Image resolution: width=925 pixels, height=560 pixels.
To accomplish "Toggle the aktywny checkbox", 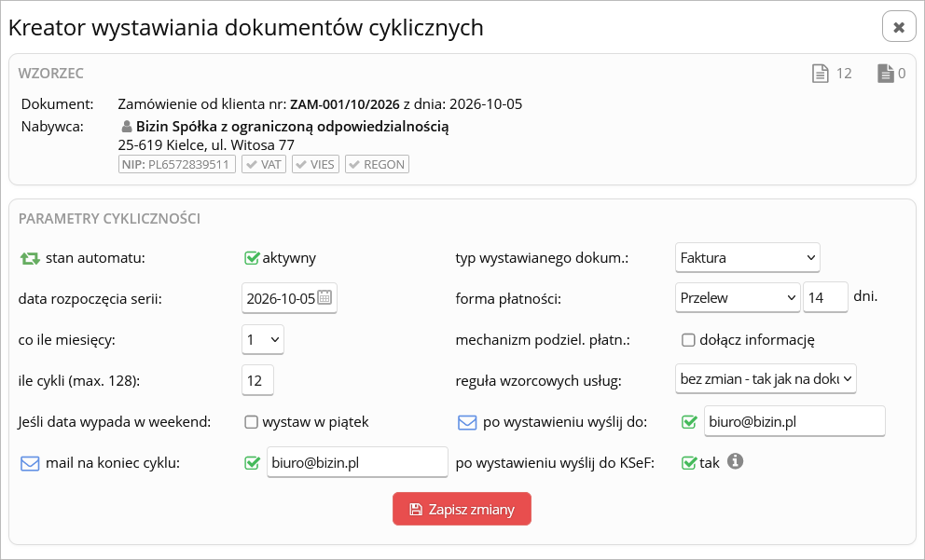I will click(x=252, y=258).
